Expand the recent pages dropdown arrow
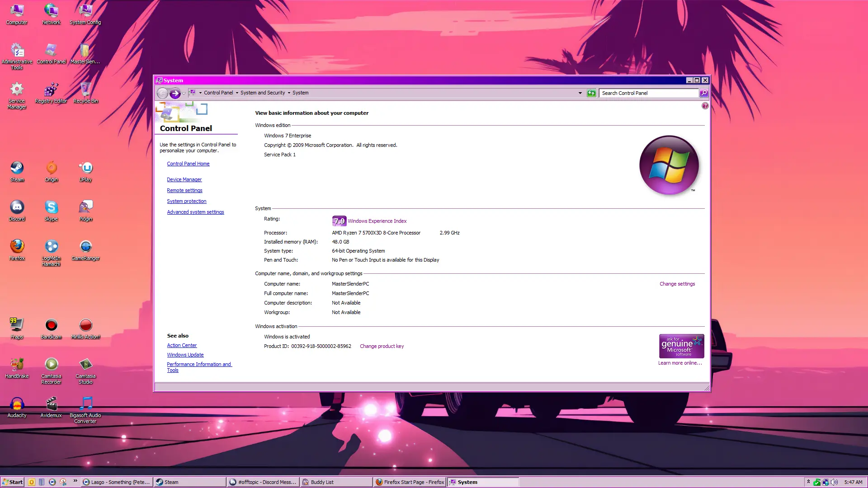This screenshot has height=488, width=868. [184, 93]
